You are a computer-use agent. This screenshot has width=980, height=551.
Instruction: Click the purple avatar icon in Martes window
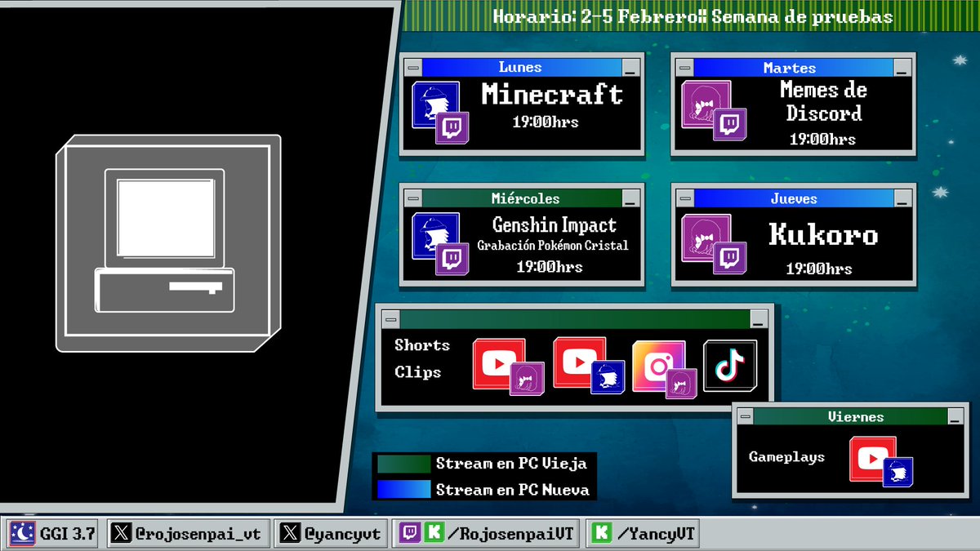click(x=706, y=104)
